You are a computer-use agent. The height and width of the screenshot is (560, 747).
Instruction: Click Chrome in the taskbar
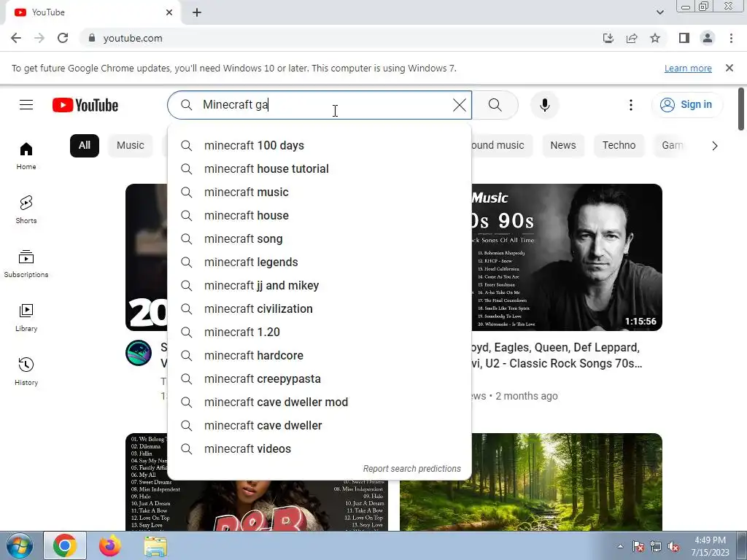tap(65, 545)
